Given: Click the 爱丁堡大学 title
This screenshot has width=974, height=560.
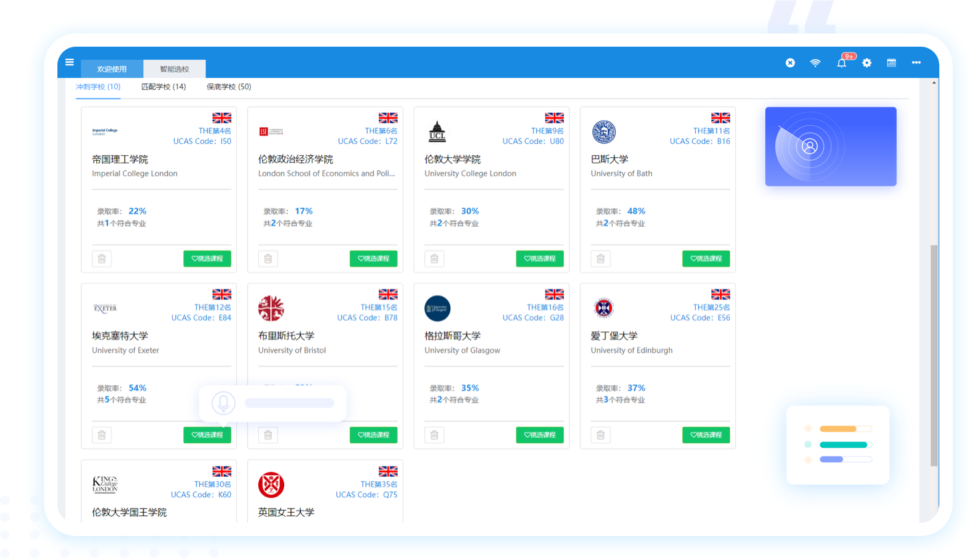Looking at the screenshot, I should [x=614, y=336].
